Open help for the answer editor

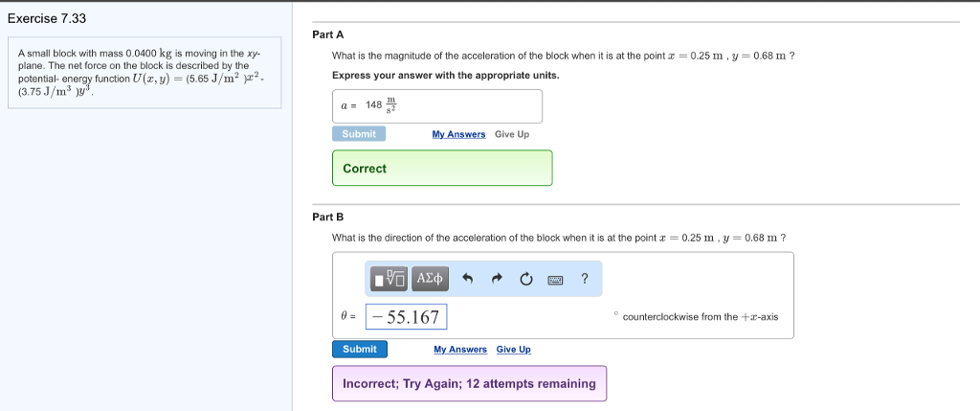584,279
